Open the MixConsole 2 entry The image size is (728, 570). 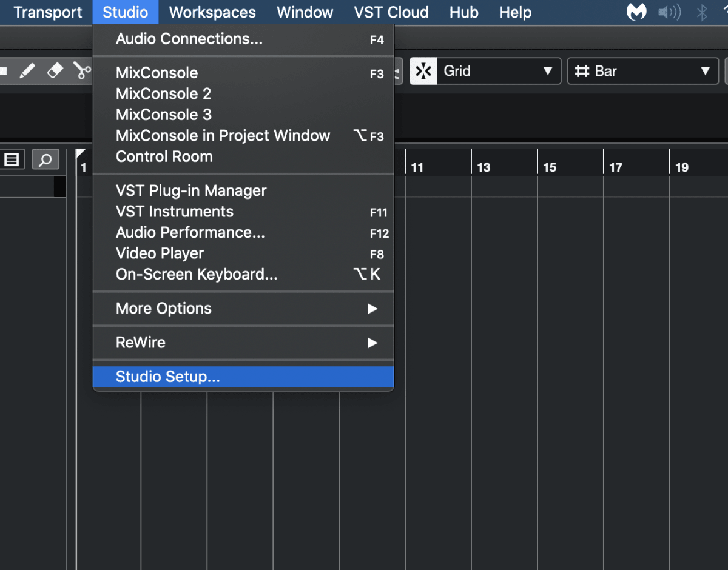(243, 93)
